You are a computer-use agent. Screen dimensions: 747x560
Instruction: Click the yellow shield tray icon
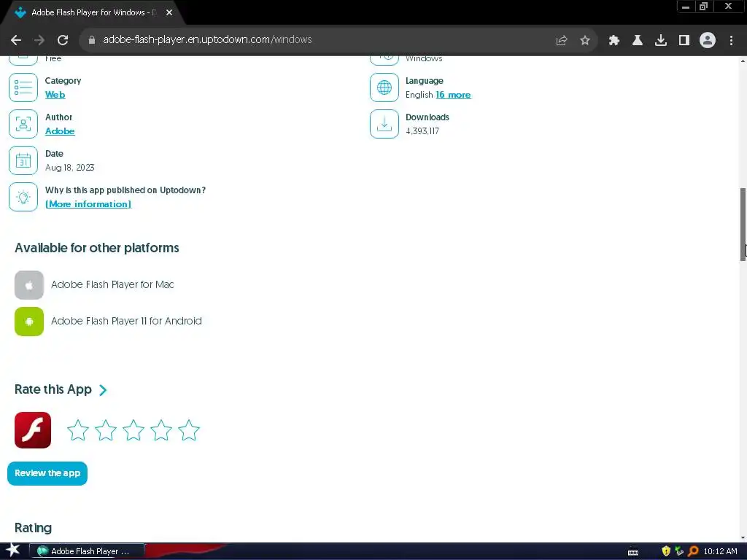666,551
